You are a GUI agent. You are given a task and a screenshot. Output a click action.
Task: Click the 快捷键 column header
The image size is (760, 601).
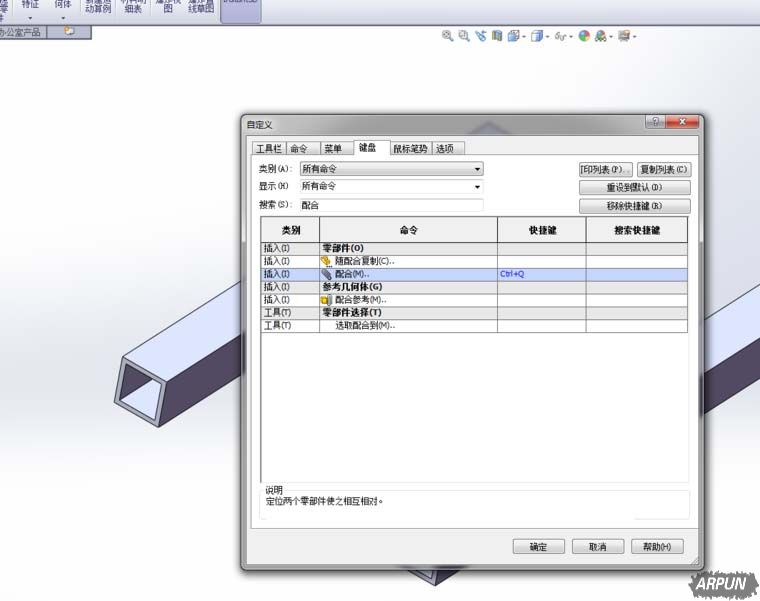tap(542, 230)
